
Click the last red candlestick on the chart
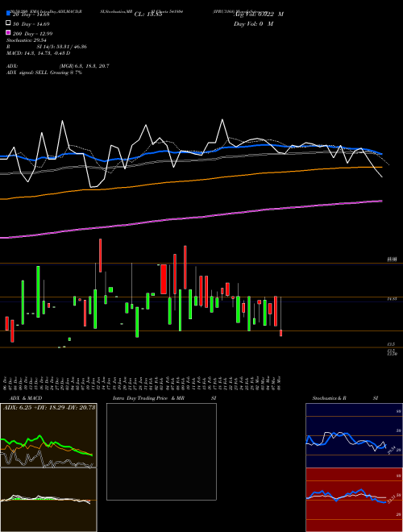pyautogui.click(x=280, y=333)
